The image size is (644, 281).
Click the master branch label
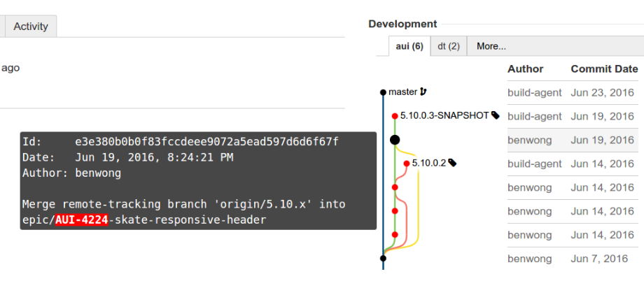(403, 92)
